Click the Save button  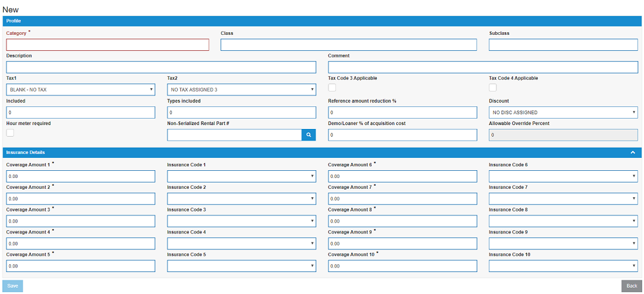(x=13, y=286)
